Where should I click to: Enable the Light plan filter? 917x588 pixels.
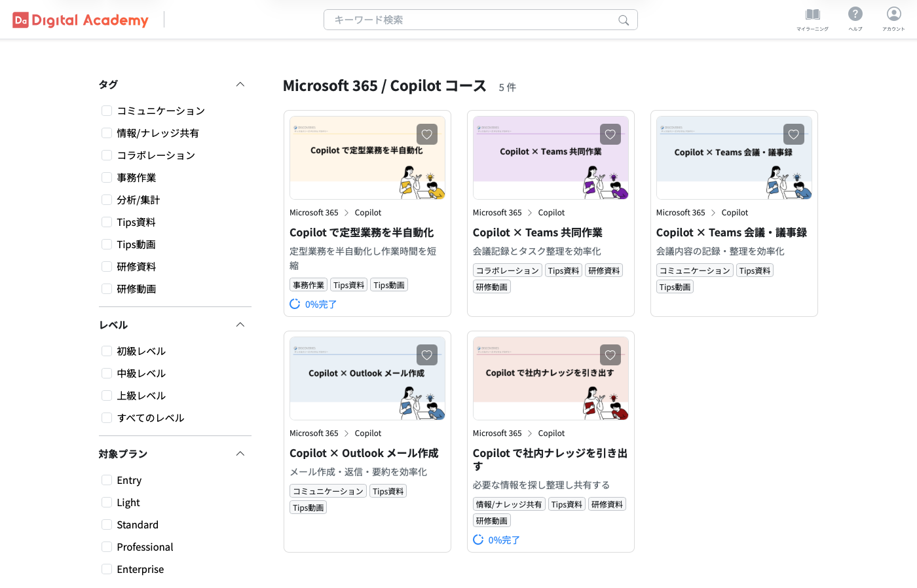[107, 502]
